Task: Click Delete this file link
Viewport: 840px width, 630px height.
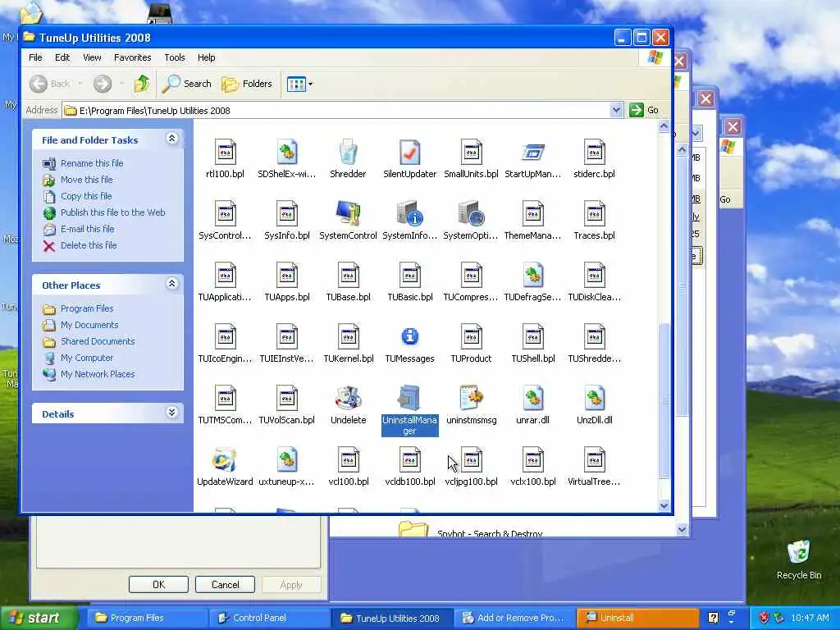Action: (x=89, y=245)
